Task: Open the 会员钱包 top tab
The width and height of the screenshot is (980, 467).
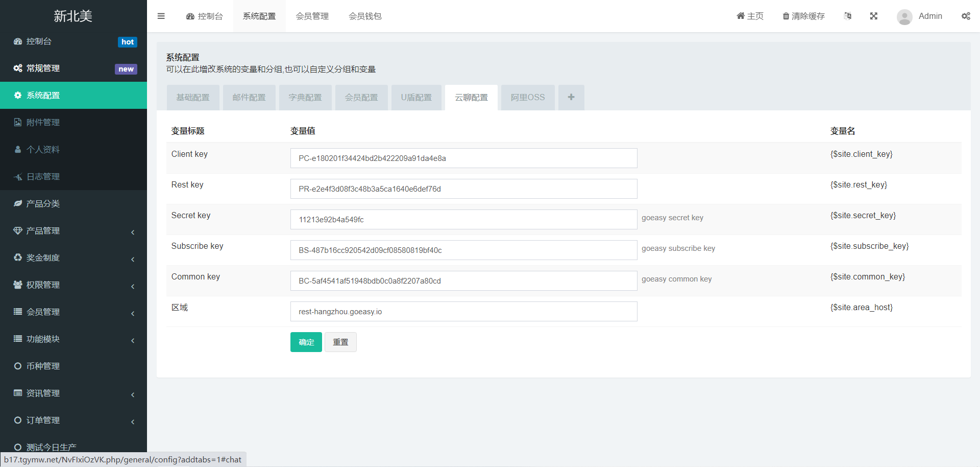Action: click(365, 16)
